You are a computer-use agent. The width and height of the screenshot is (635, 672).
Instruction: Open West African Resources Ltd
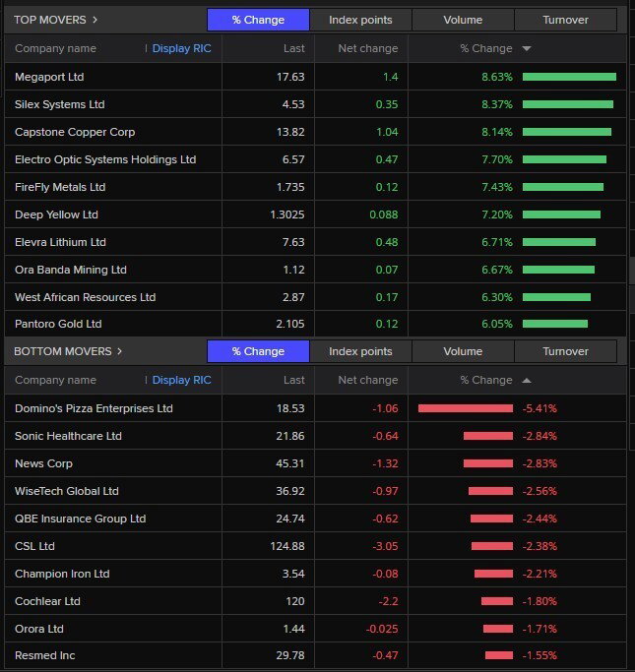[85, 297]
